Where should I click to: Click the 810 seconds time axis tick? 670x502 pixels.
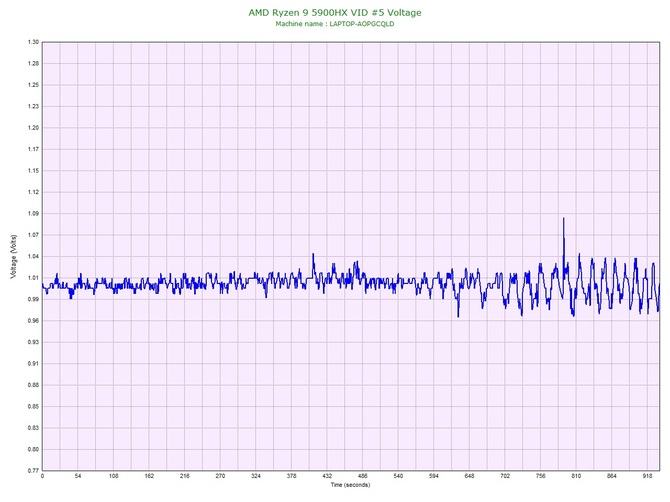576,476
